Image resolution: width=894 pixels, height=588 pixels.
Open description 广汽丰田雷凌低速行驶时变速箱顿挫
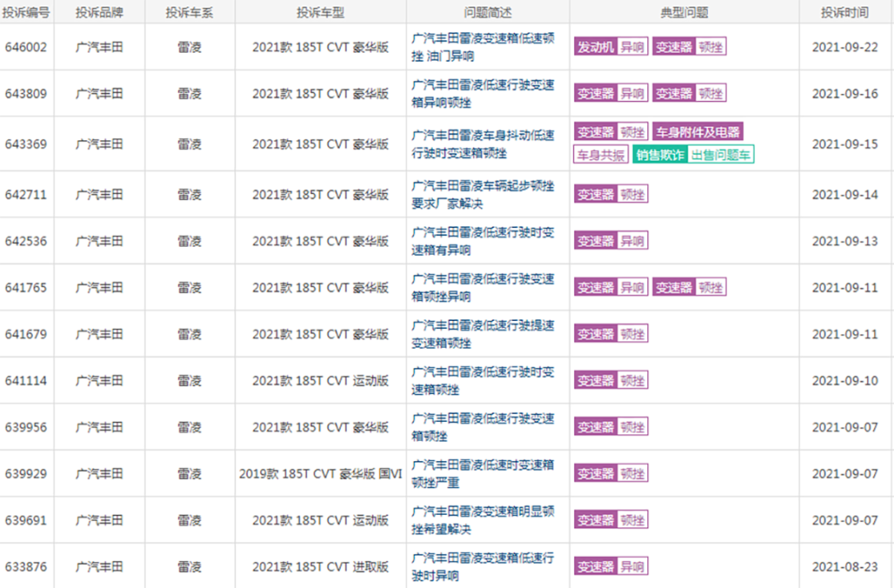pyautogui.click(x=483, y=381)
